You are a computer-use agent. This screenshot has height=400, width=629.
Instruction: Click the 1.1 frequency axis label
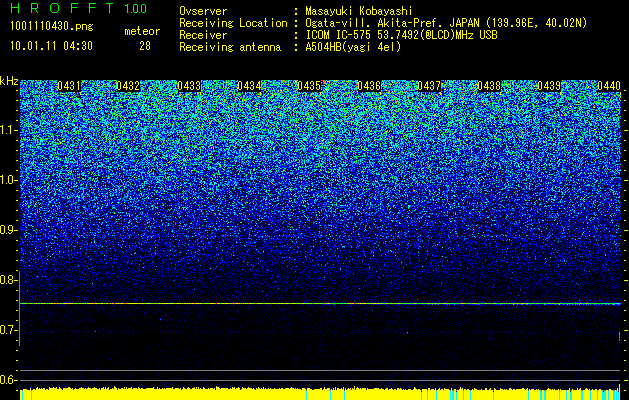[x=7, y=131]
